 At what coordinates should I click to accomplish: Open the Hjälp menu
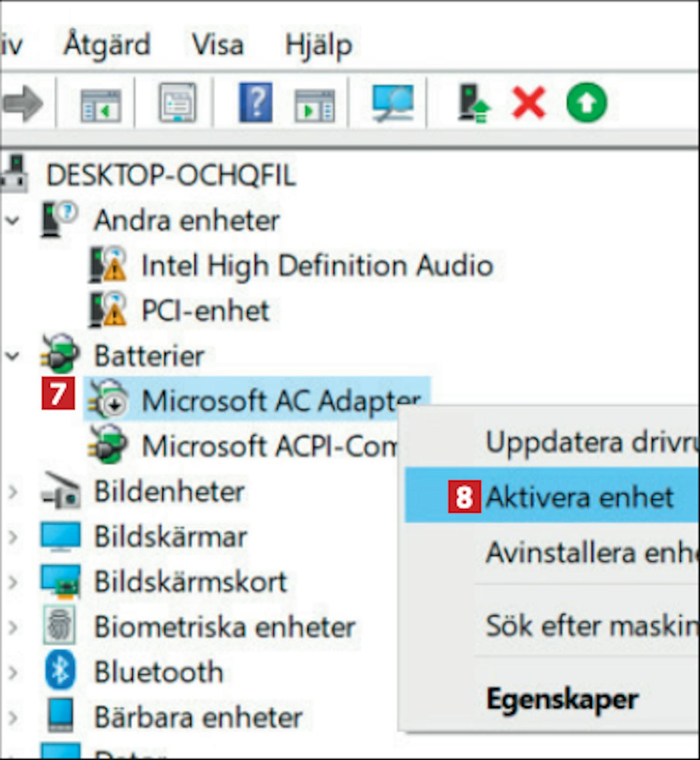pos(319,45)
